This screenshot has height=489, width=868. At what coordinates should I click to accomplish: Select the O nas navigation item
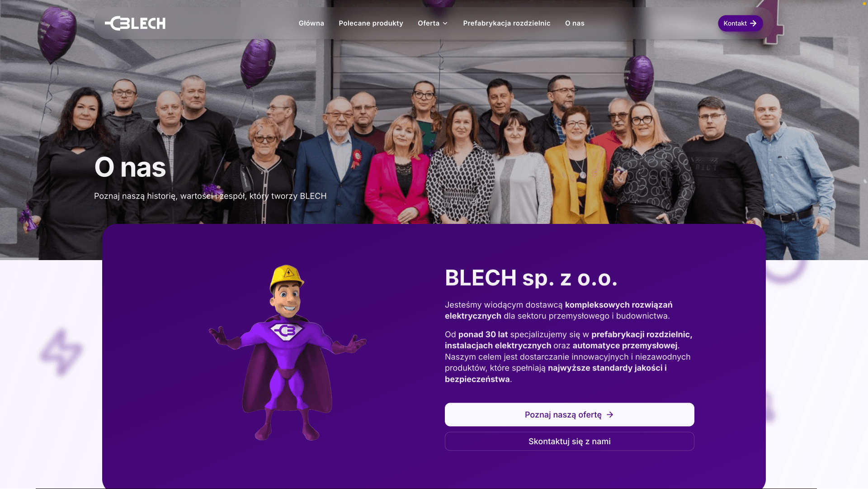(575, 23)
